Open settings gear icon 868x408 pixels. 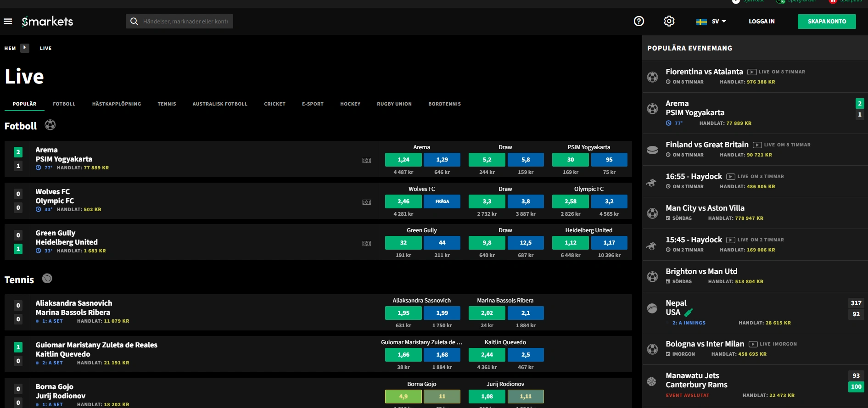pos(669,21)
